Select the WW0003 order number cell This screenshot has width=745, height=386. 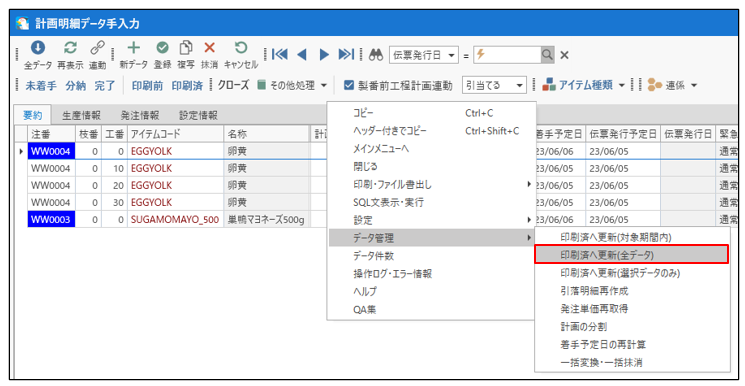[51, 220]
